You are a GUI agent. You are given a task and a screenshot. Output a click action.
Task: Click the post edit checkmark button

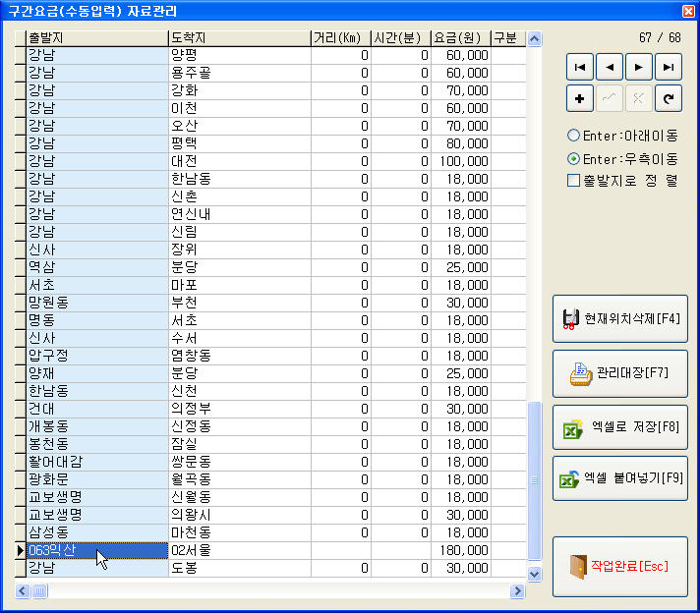point(609,98)
